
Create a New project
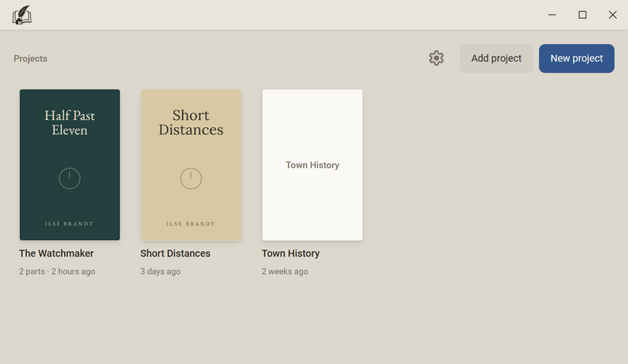576,59
